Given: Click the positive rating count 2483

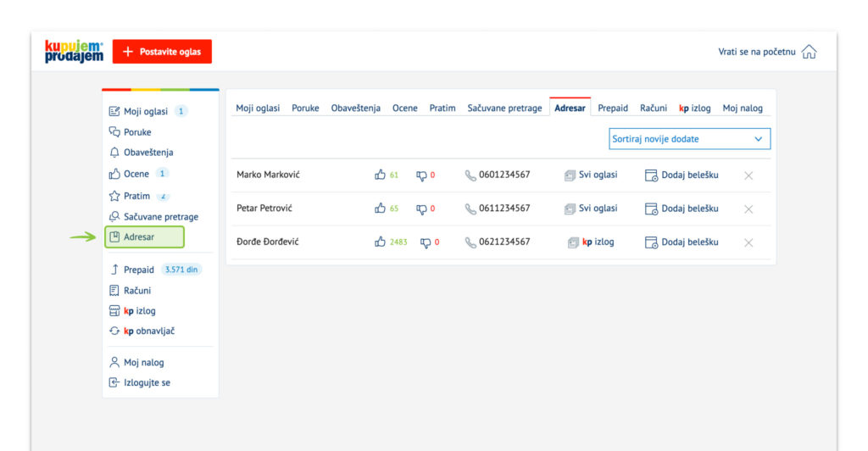Looking at the screenshot, I should click(x=398, y=242).
